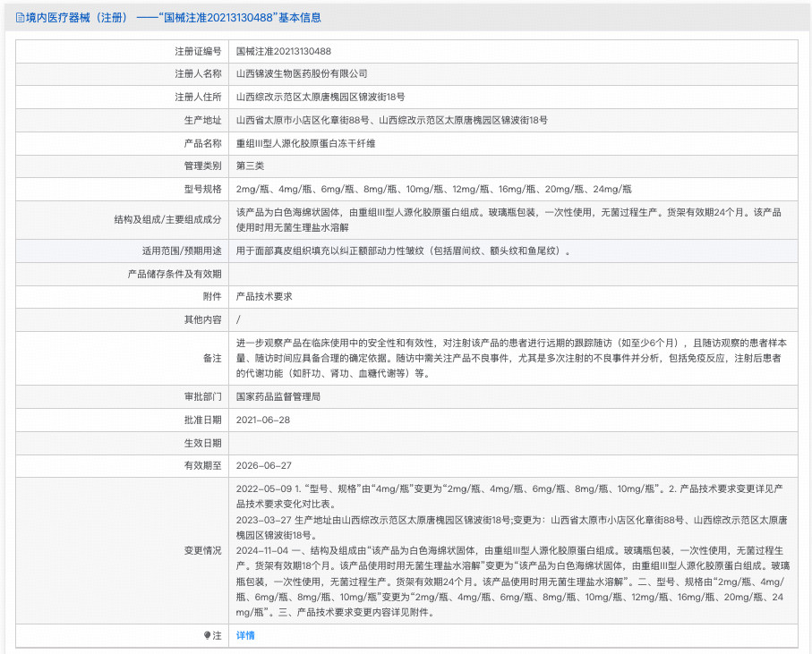Viewport: 812px width, 654px height.
Task: Click the lightbulb icon beside 注
Action: coord(208,635)
